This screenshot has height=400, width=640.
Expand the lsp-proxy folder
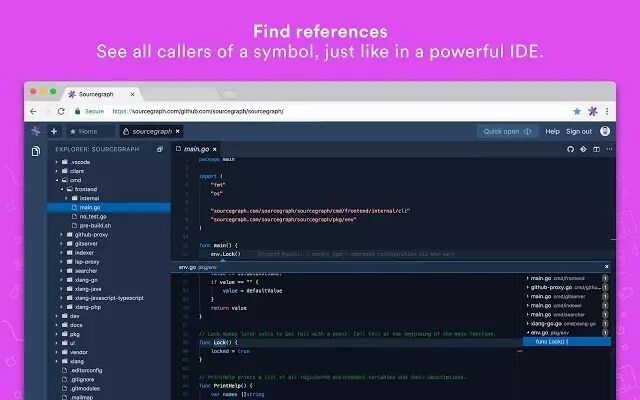point(62,262)
